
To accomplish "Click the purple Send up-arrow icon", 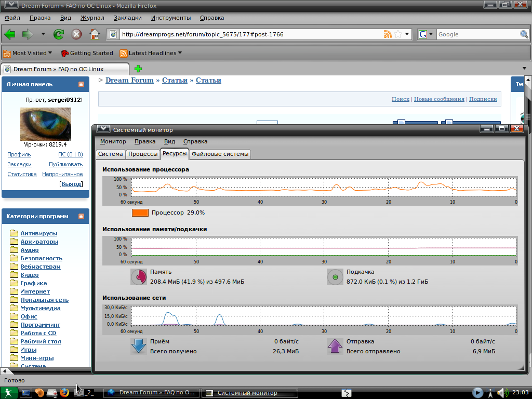I will (335, 346).
